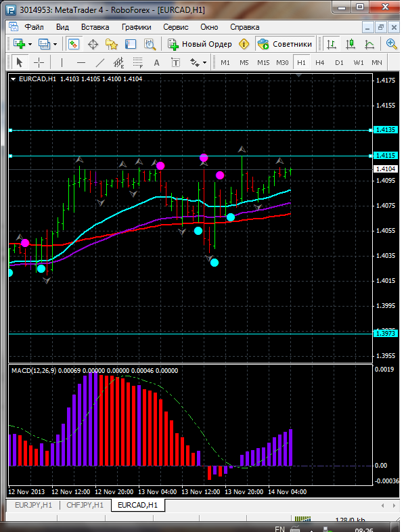The width and height of the screenshot is (406, 532).
Task: Switch chart to bar chart mode
Action: 332,44
